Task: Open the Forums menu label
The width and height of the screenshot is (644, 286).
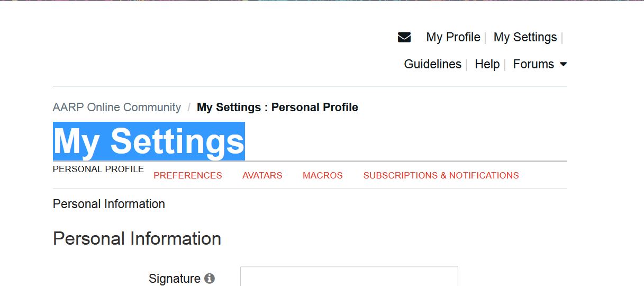Action: pos(533,64)
